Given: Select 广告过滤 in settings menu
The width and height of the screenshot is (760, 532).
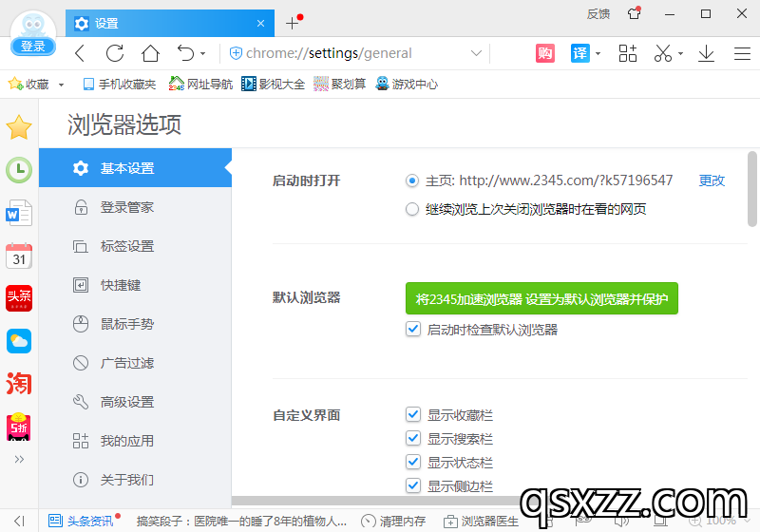Looking at the screenshot, I should click(135, 363).
